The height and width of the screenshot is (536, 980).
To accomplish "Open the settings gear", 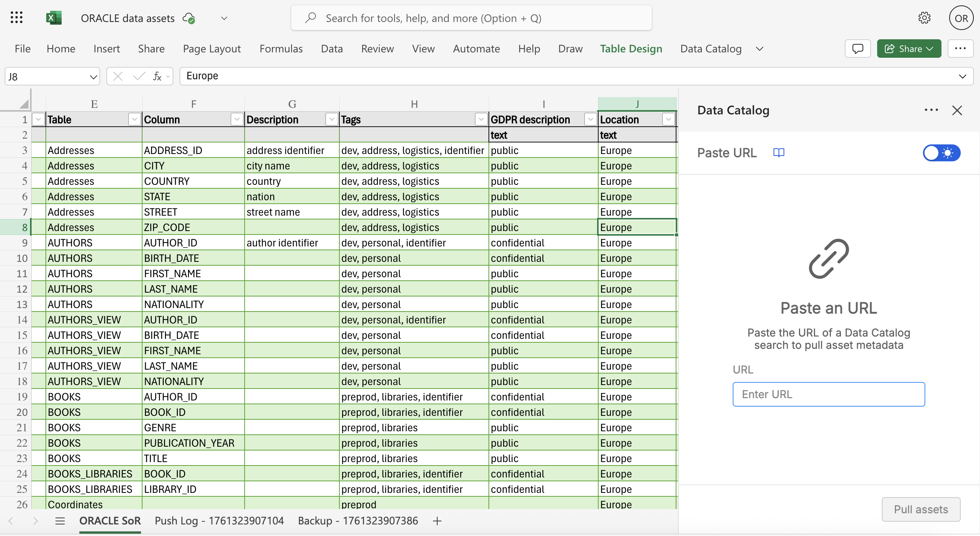I will [x=924, y=18].
